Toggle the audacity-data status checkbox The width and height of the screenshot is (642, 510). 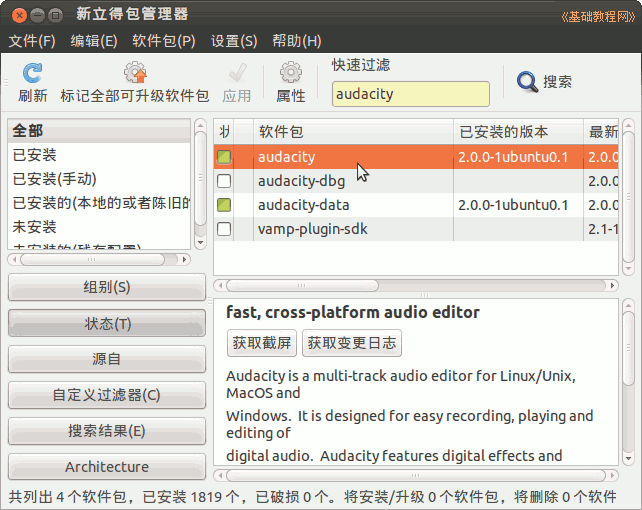pos(224,205)
